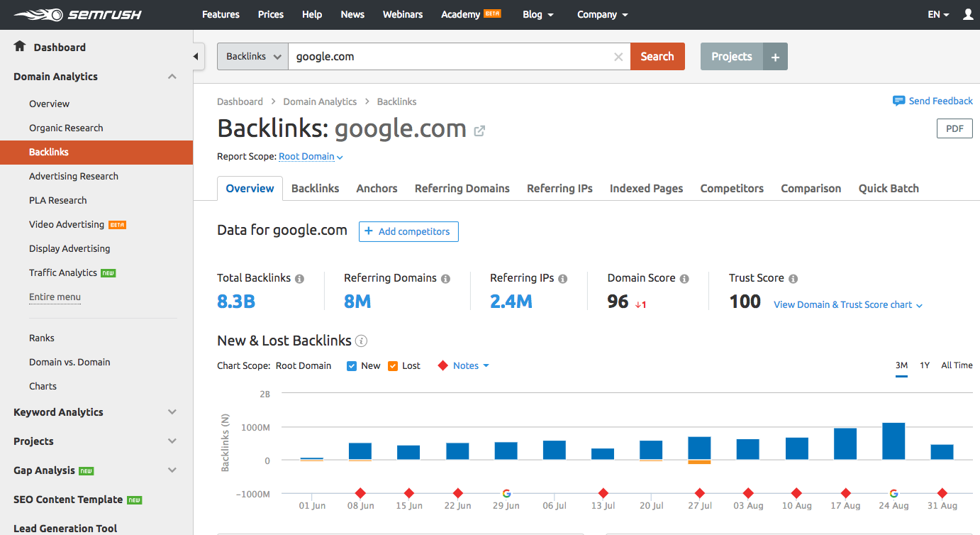Select the 3M chart range
This screenshot has height=535, width=980.
tap(901, 365)
